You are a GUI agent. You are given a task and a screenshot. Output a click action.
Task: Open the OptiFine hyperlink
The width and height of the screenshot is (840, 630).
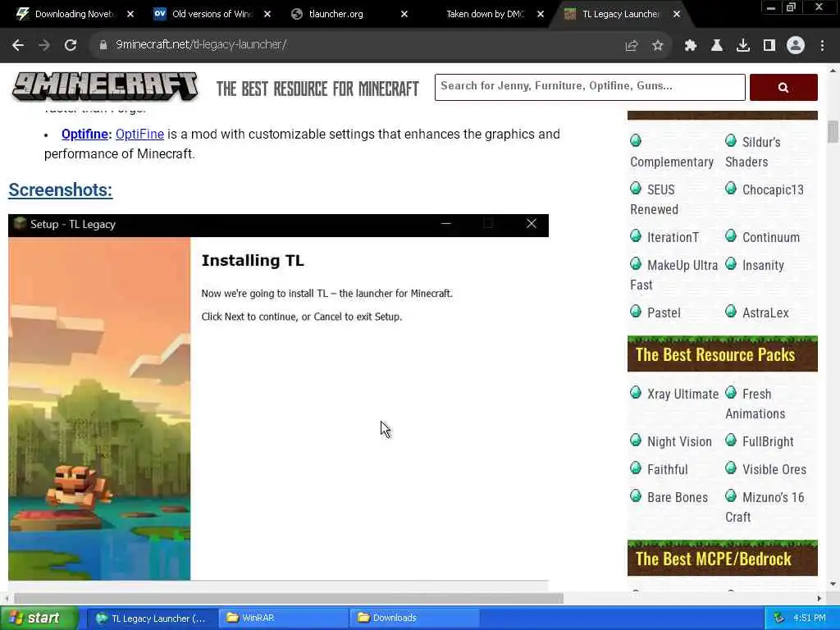139,134
